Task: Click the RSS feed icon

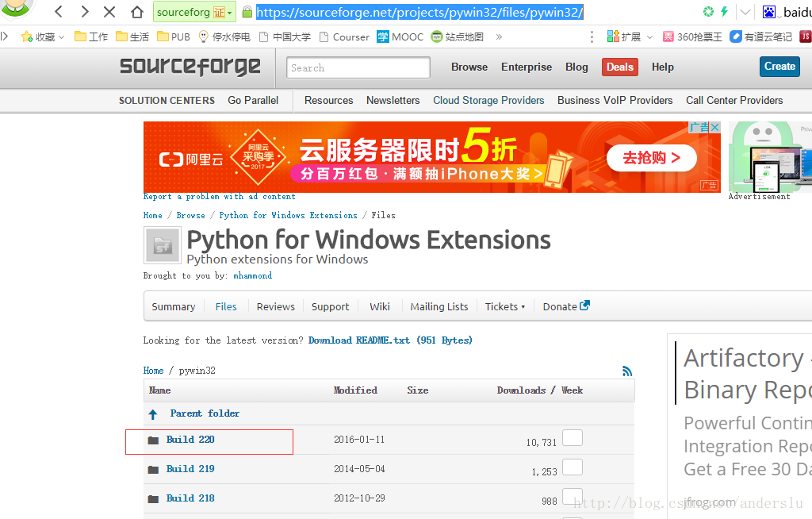Action: click(627, 371)
